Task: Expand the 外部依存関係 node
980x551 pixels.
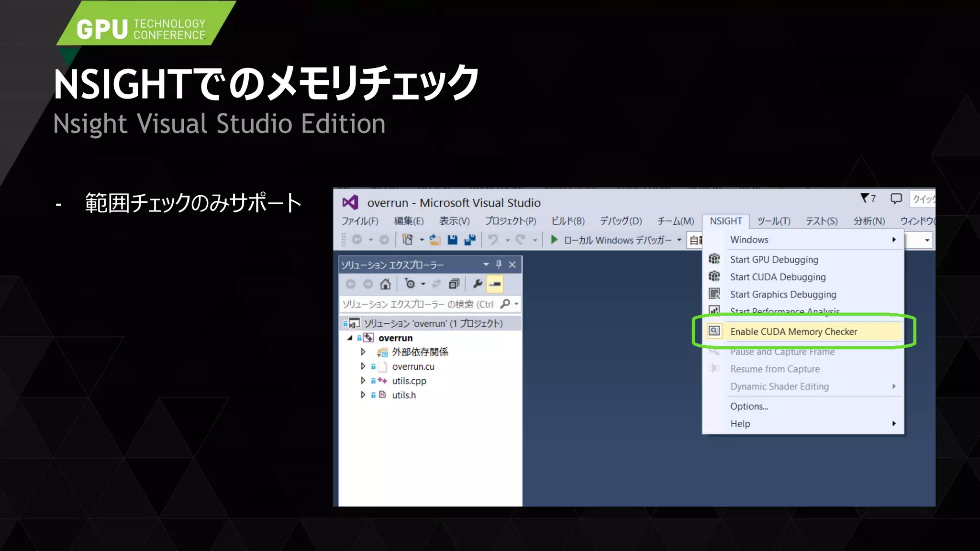Action: pos(363,352)
